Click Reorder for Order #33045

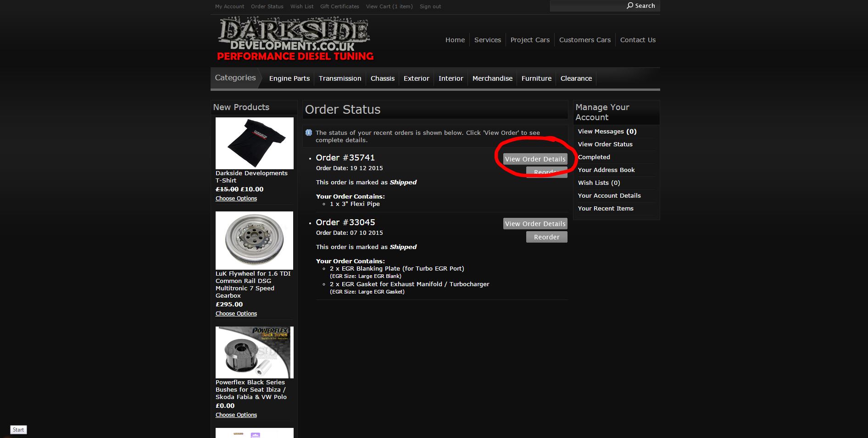(x=546, y=237)
